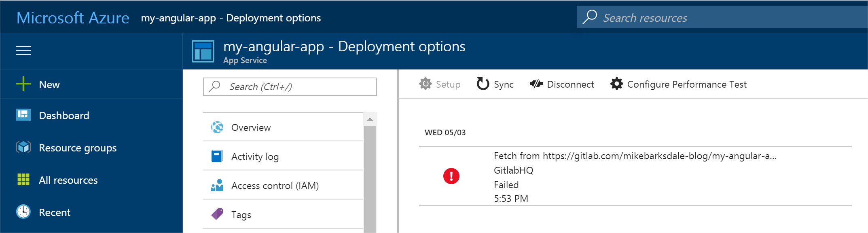This screenshot has height=233, width=868.
Task: Click the Sync button label
Action: tap(504, 84)
